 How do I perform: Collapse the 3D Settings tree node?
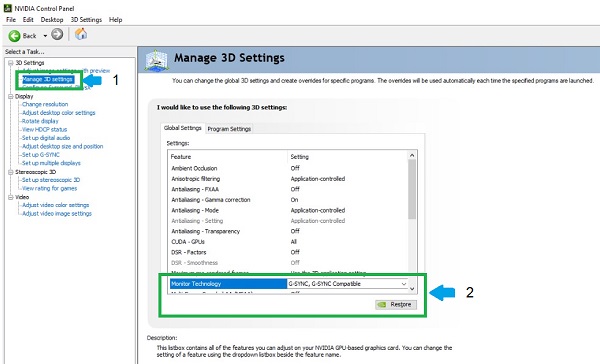11,63
